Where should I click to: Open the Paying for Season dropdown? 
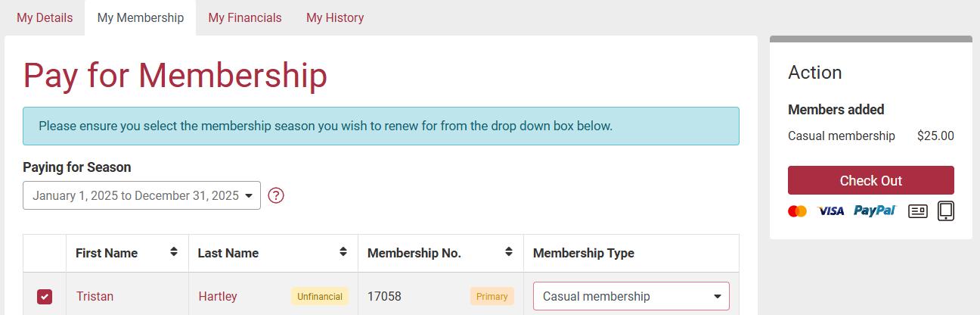pyautogui.click(x=141, y=195)
